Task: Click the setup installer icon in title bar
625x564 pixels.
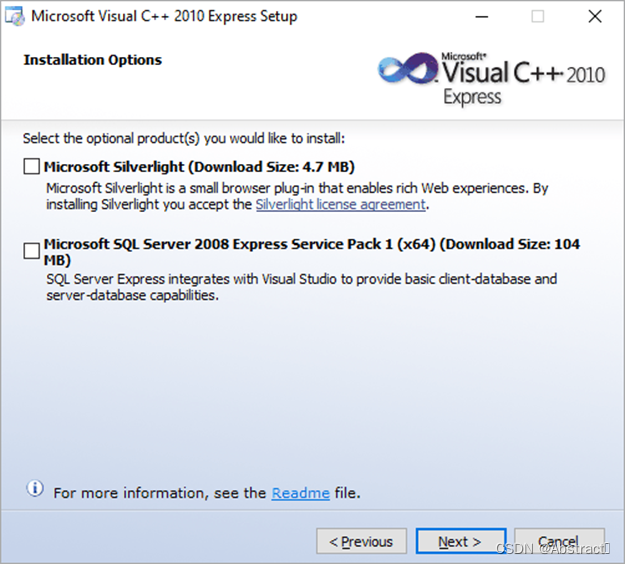Action: click(x=15, y=17)
